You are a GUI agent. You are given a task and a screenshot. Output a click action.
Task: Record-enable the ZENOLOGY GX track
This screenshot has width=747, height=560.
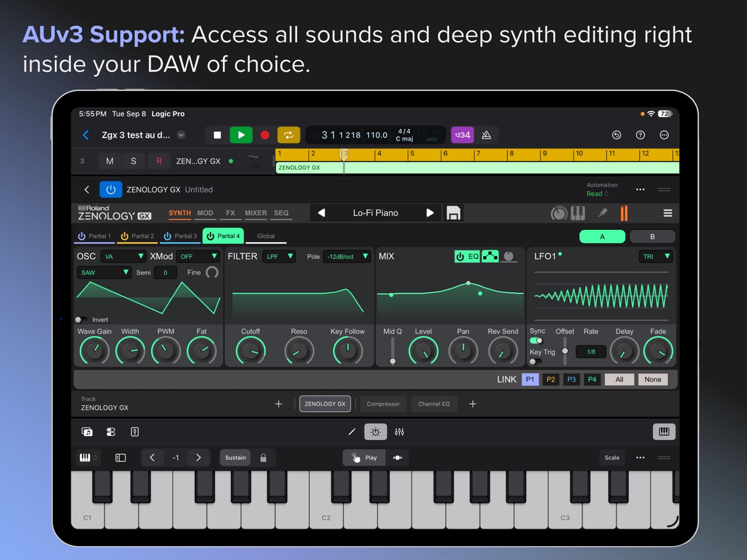[159, 161]
